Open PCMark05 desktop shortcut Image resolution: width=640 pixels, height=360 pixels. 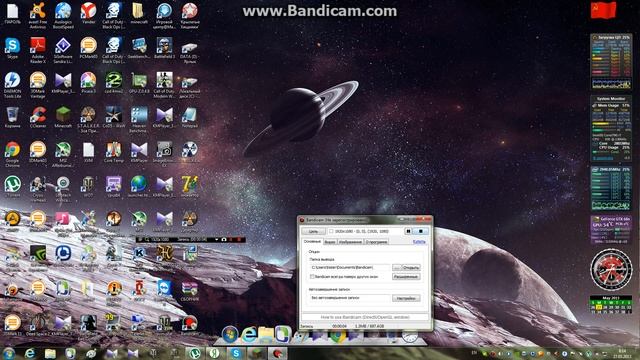pyautogui.click(x=88, y=48)
